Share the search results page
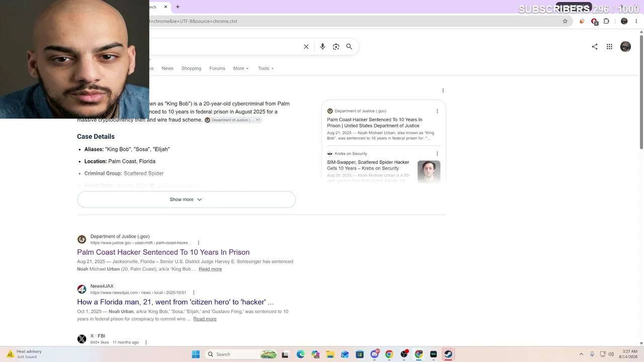 (x=595, y=47)
